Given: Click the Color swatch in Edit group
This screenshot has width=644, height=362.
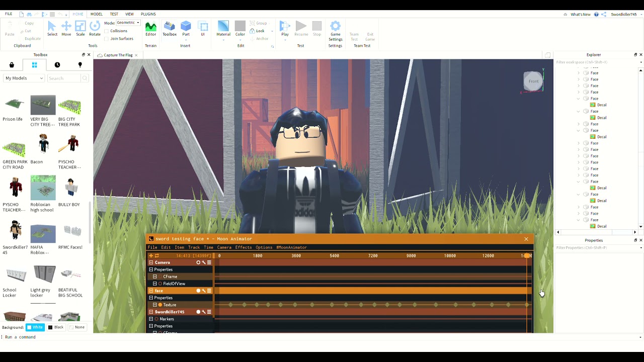Looking at the screenshot, I should click(240, 26).
